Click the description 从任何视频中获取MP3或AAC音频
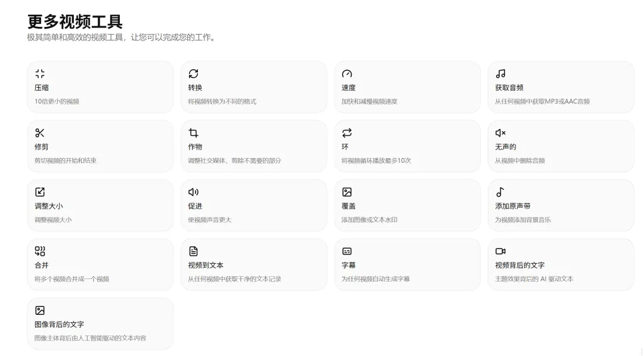Viewport: 644px width, 356px height. click(x=543, y=101)
